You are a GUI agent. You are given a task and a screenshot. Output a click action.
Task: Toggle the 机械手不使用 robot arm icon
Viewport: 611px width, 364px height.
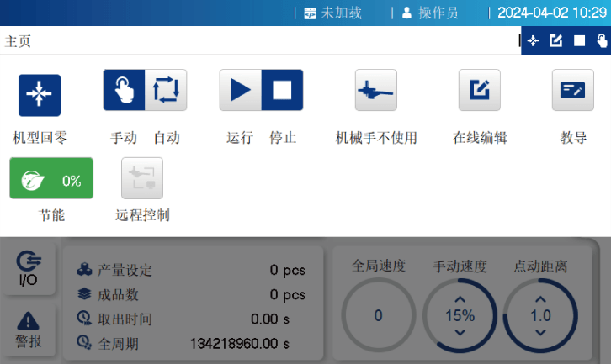[375, 91]
